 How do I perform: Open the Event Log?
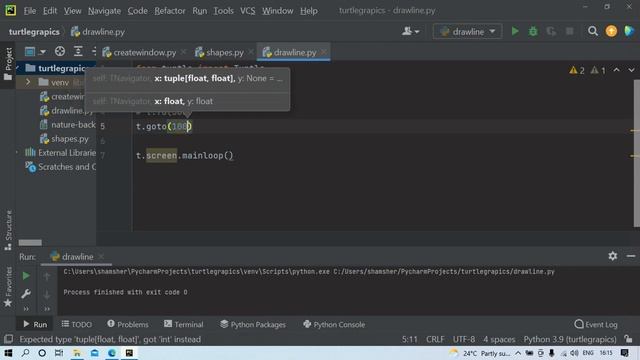(596, 324)
